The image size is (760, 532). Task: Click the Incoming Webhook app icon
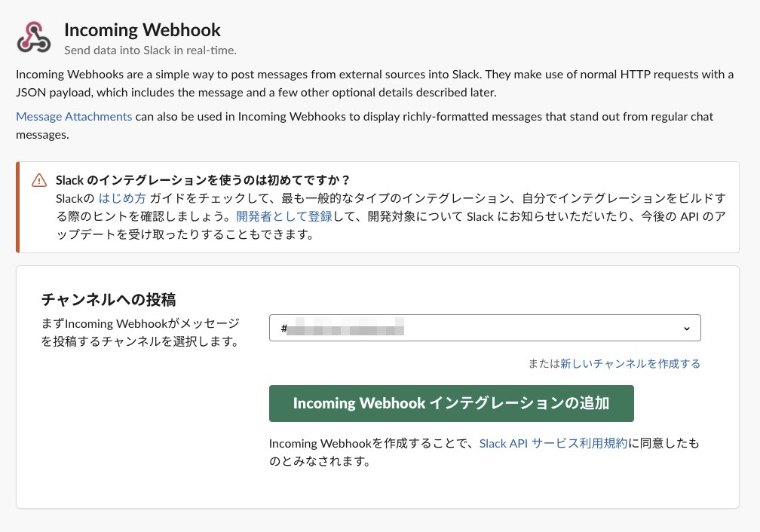[34, 36]
